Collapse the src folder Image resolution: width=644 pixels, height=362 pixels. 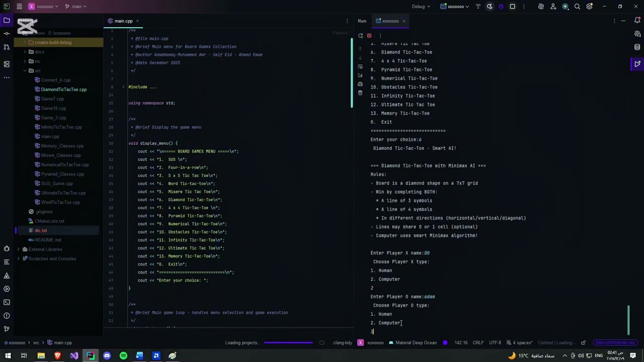click(24, 70)
